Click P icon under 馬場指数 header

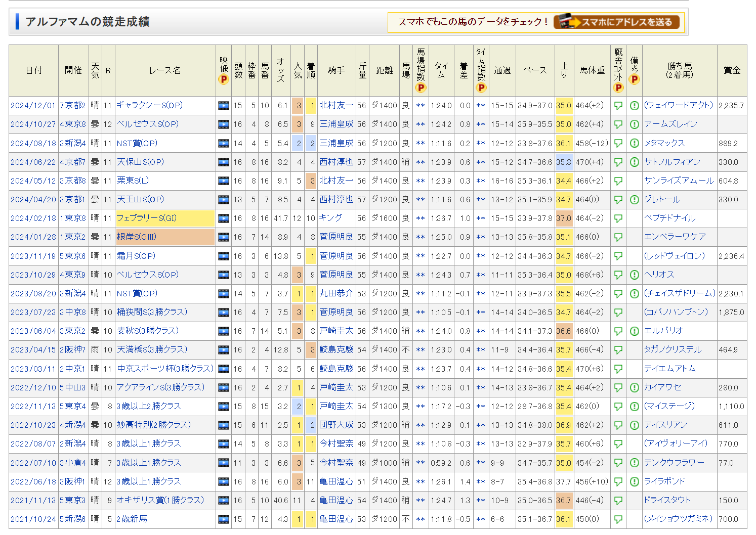point(420,87)
